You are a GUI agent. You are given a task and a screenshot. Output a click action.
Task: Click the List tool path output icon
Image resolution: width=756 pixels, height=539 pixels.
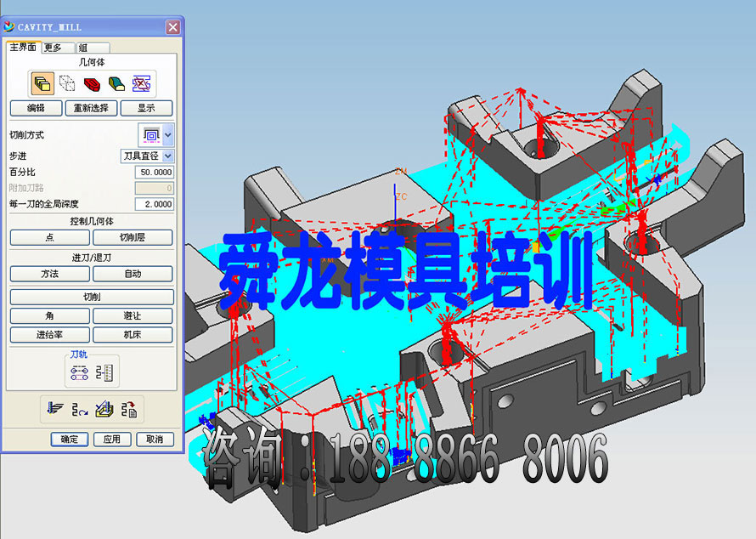pos(129,410)
